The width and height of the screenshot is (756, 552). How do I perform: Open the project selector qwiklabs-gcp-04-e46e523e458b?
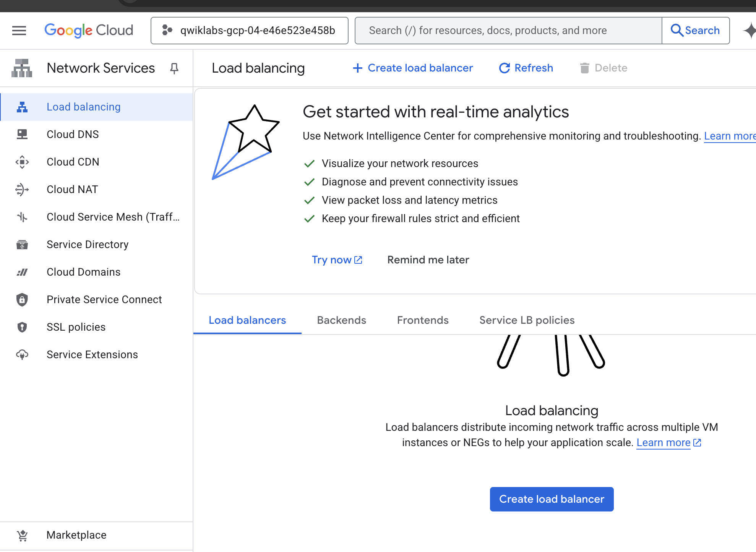pyautogui.click(x=249, y=31)
